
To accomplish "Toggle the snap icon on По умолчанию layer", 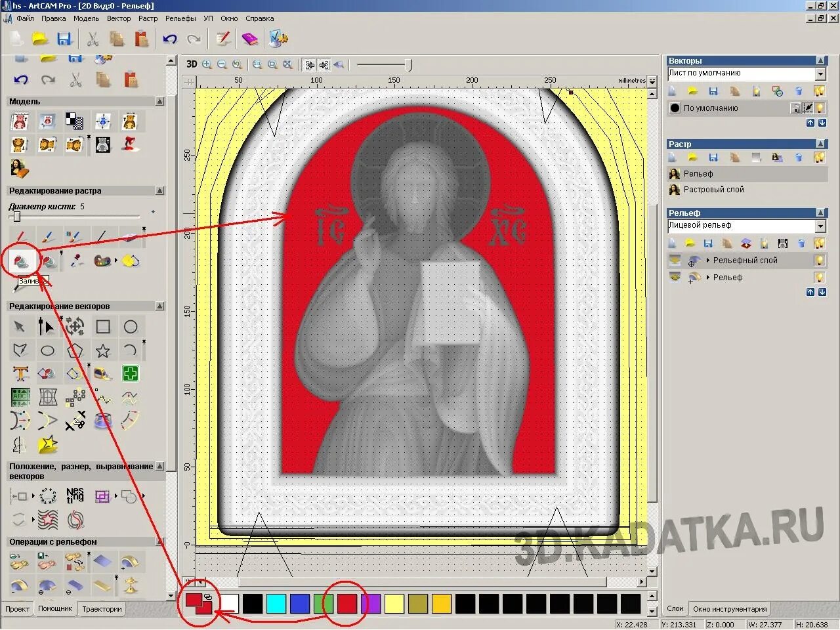I will point(808,108).
